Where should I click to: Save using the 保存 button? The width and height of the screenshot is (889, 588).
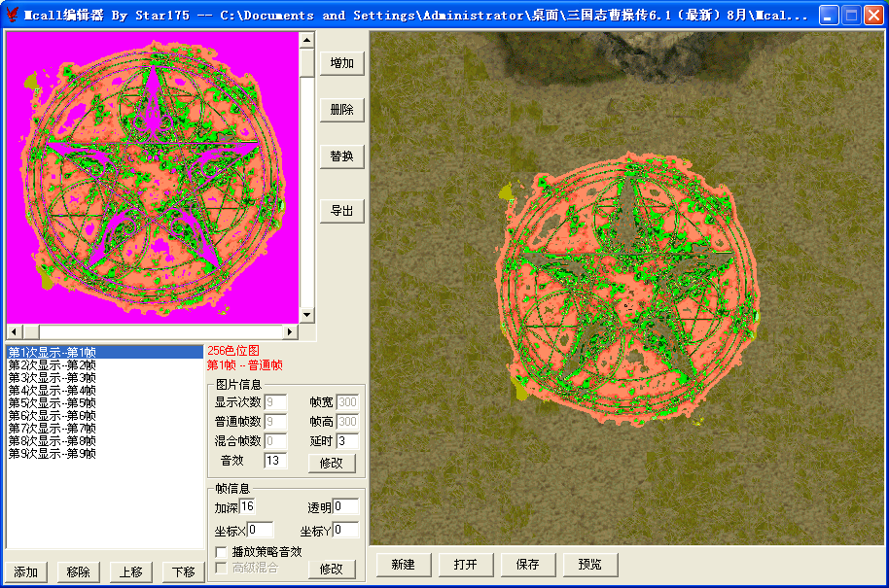(528, 565)
